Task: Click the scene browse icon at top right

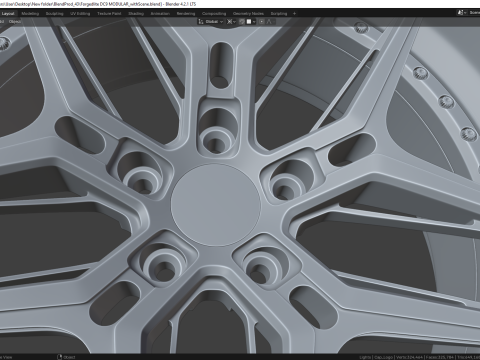Action: [x=462, y=13]
